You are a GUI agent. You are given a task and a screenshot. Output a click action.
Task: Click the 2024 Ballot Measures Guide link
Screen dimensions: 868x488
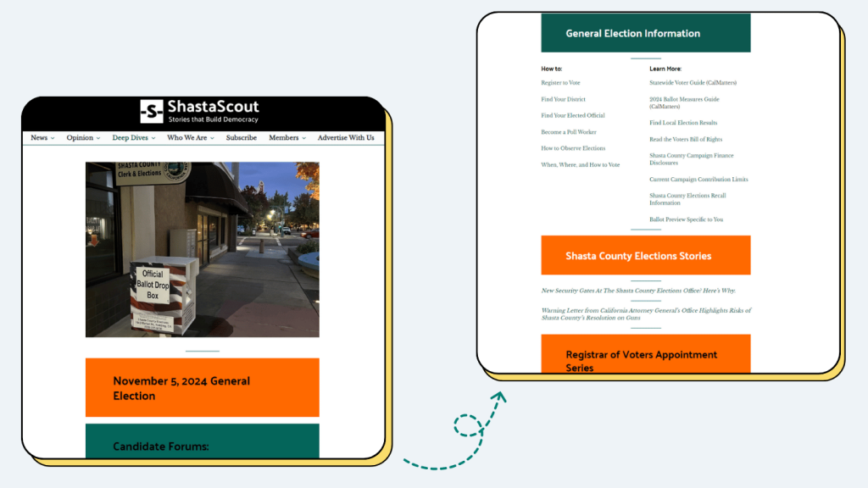(x=685, y=102)
